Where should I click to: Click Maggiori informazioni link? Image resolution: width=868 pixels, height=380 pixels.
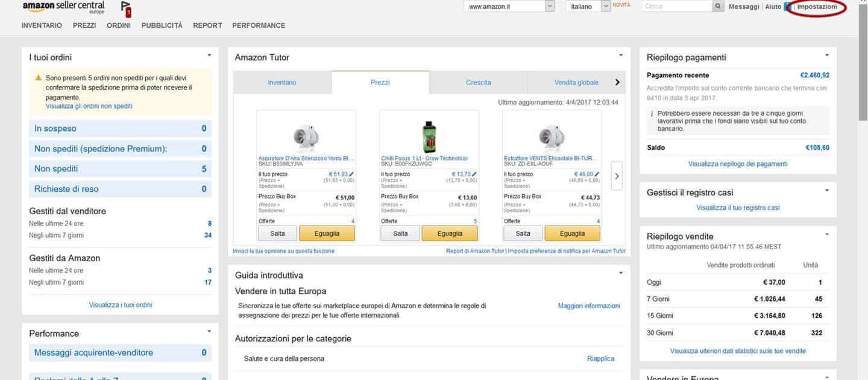click(x=589, y=306)
